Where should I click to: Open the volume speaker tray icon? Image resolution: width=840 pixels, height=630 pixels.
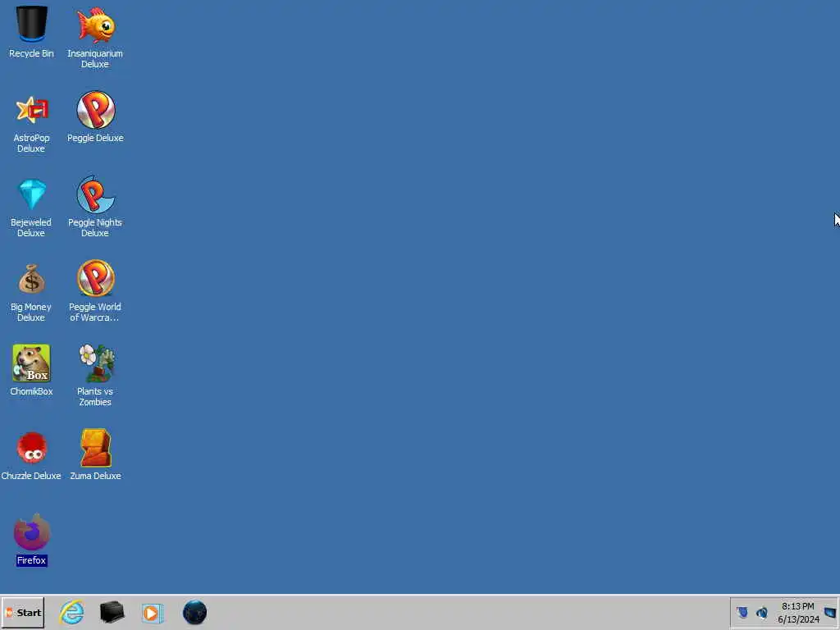point(762,612)
